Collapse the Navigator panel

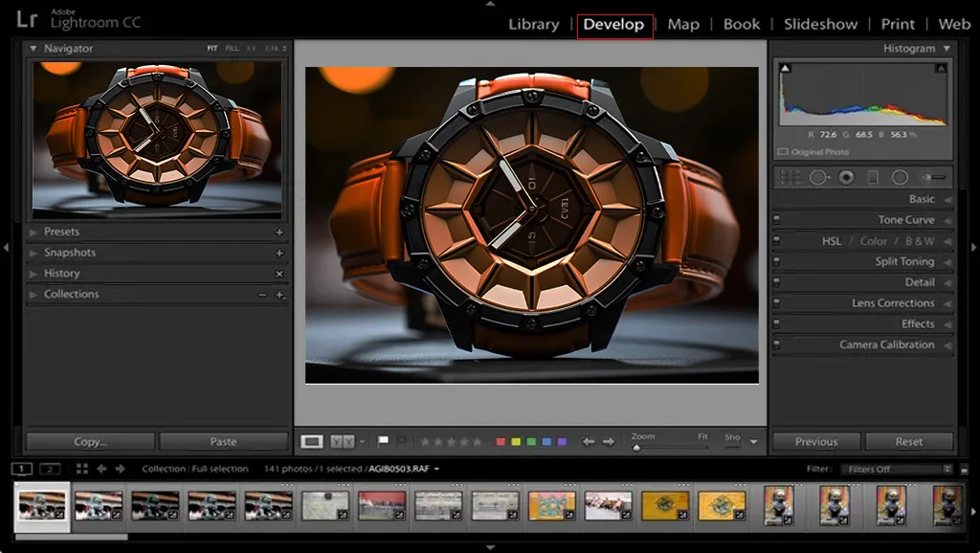33,48
